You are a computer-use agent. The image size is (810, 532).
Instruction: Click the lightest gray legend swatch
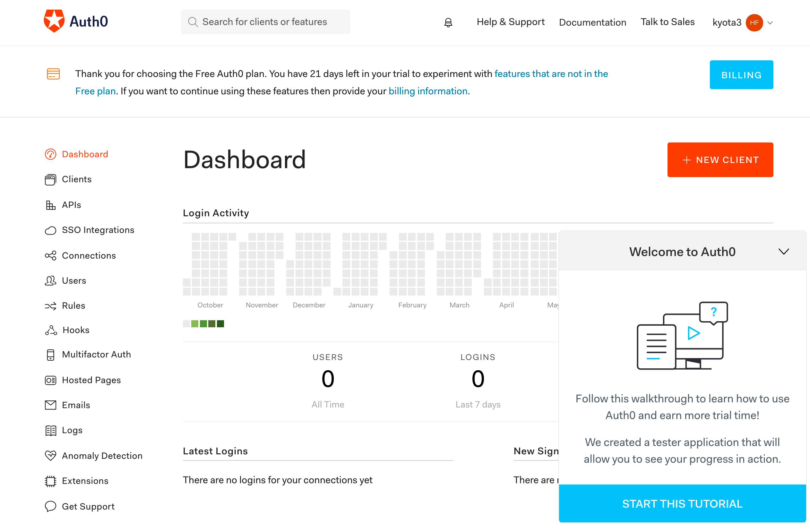click(186, 324)
